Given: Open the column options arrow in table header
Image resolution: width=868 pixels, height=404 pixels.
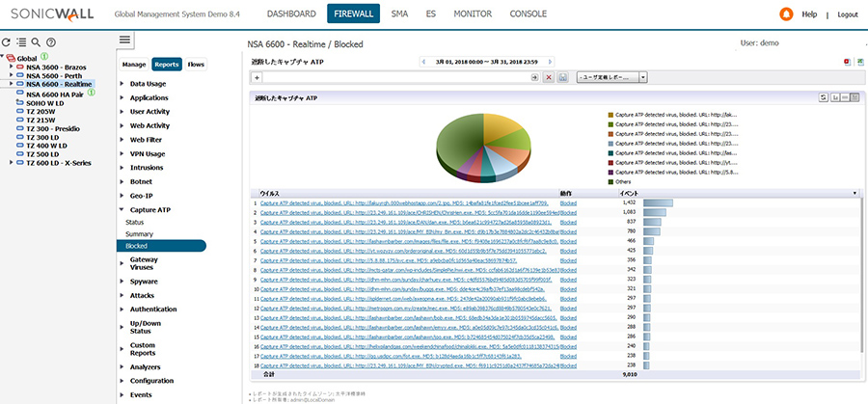Looking at the screenshot, I should [854, 193].
